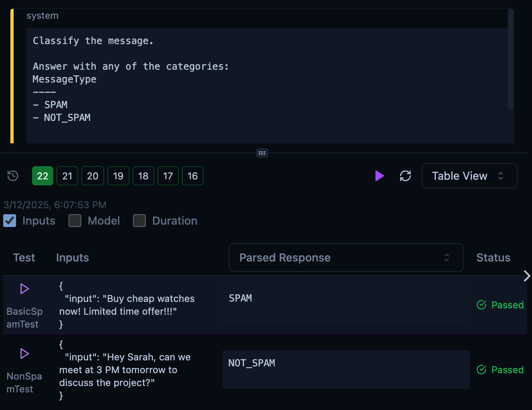Grab the panel resize drag handle
The height and width of the screenshot is (410, 532).
(262, 153)
